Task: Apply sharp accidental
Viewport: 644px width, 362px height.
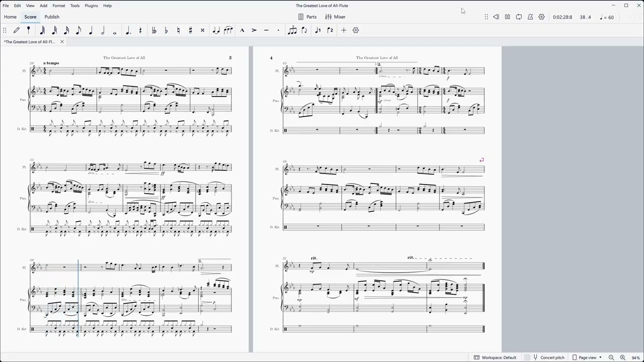Action: point(190,30)
